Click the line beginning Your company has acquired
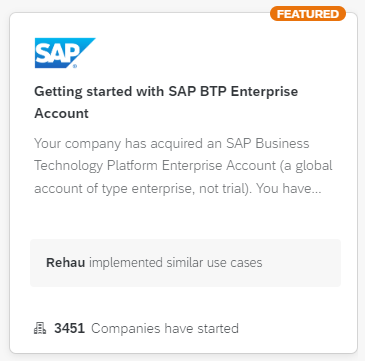Image resolution: width=365 pixels, height=361 pixels. pos(172,144)
